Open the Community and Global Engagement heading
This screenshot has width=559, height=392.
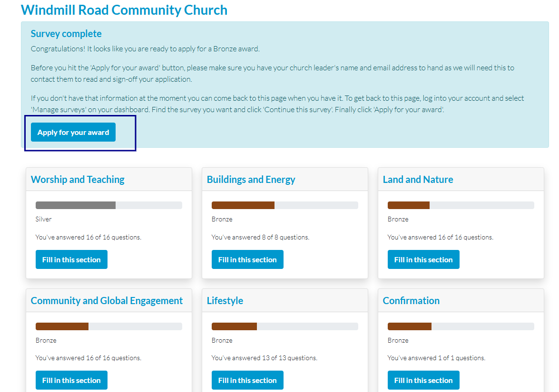coord(107,301)
